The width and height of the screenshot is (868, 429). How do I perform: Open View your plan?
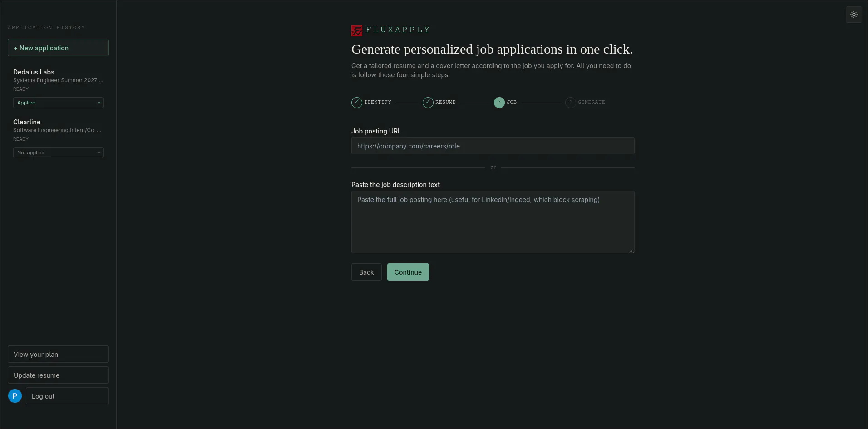coord(58,354)
